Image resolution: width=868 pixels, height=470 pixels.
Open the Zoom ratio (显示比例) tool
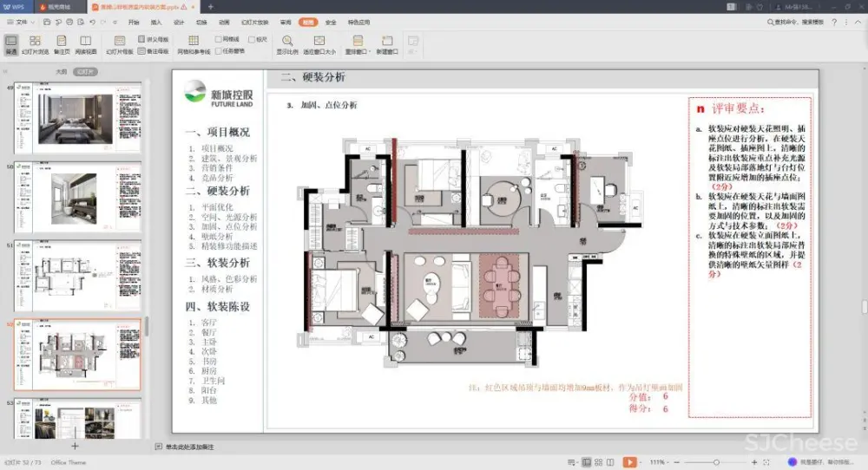[x=287, y=43]
